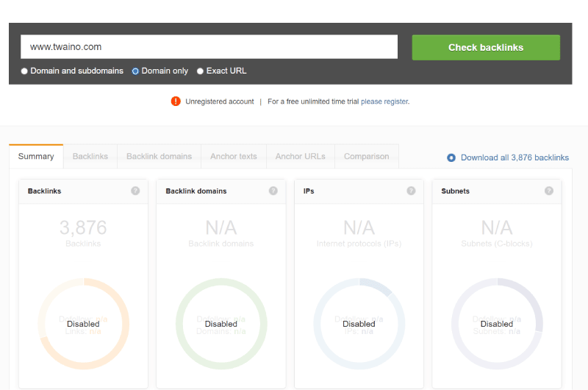
Task: Click the Subnets card title
Action: pos(455,191)
